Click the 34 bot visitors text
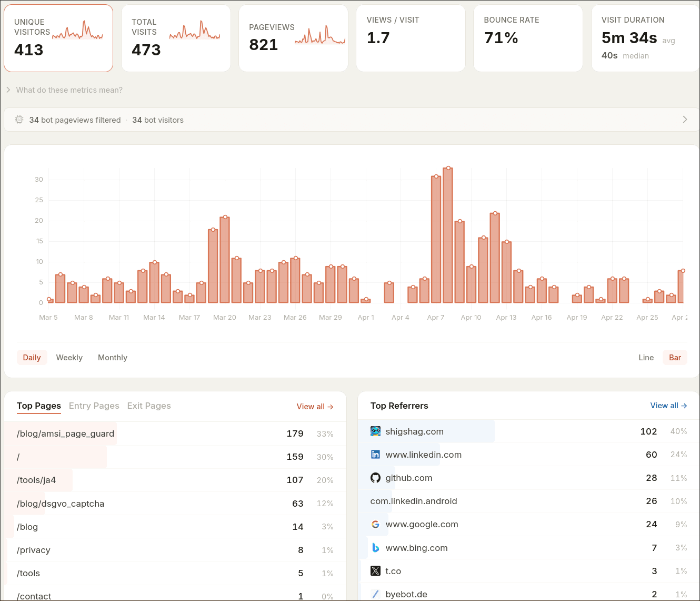Viewport: 700px width, 601px height. [x=158, y=120]
